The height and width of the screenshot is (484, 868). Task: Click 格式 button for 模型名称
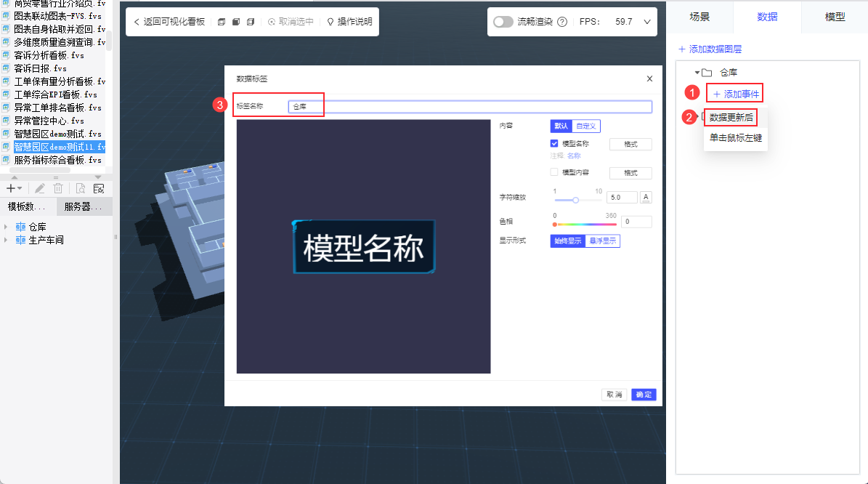(x=630, y=144)
